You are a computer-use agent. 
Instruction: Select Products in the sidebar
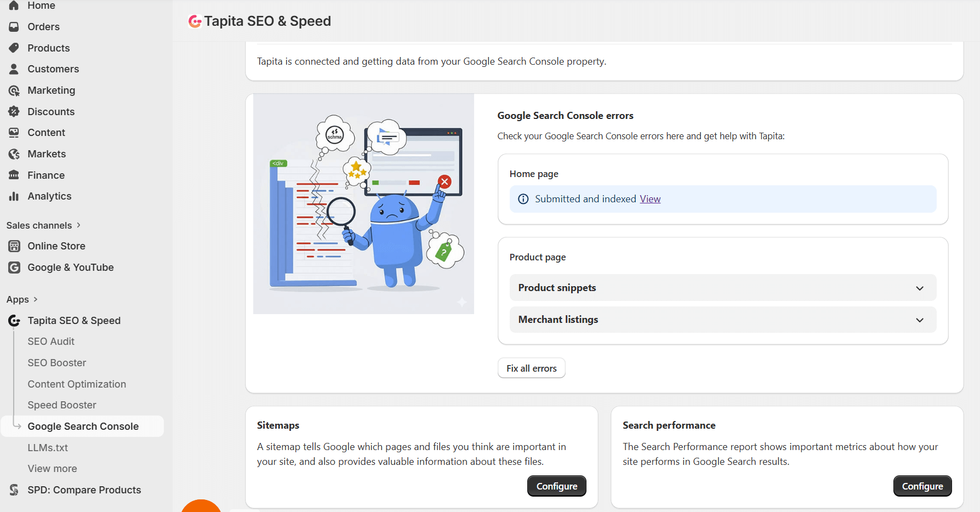(x=49, y=48)
